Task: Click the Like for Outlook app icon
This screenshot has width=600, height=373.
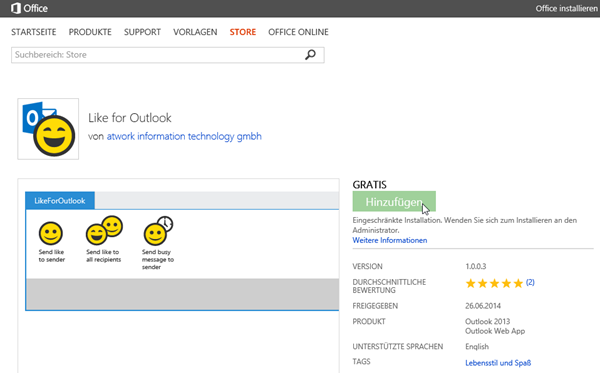Action: (x=48, y=129)
